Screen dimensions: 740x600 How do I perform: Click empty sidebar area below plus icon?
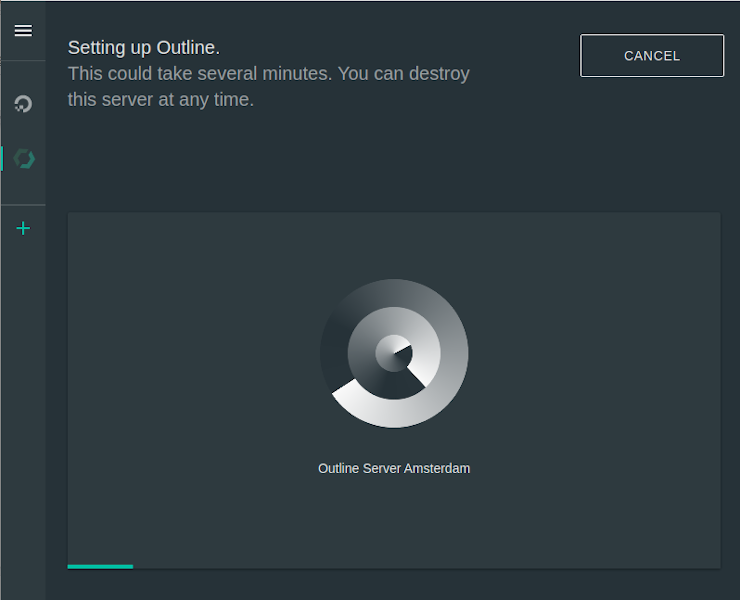(x=23, y=415)
